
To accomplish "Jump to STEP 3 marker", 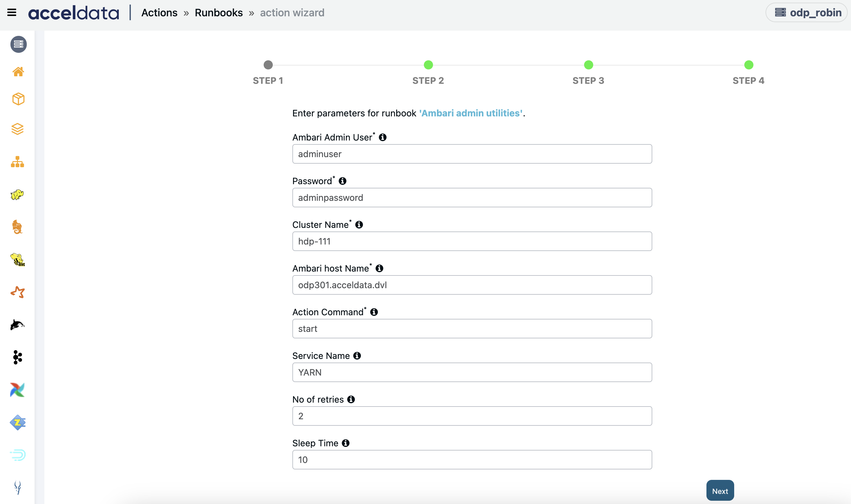I will pyautogui.click(x=589, y=65).
